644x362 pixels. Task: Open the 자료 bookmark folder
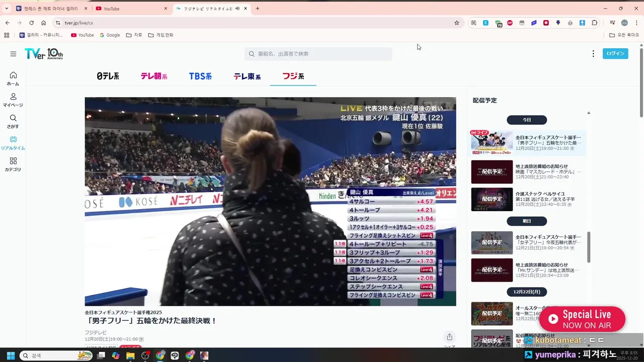[x=134, y=35]
